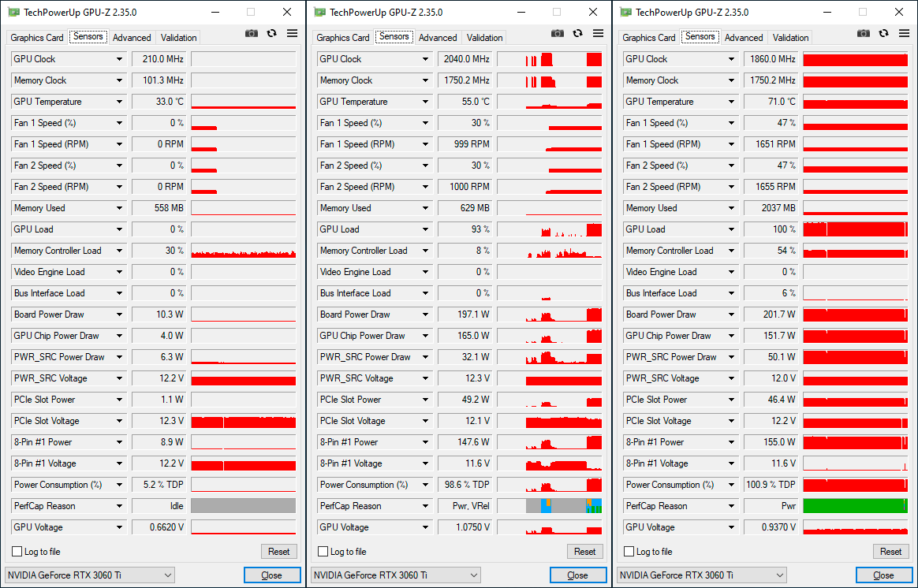The image size is (918, 588).
Task: Expand the GPU Temperature sensor dropdown showing 33.0 °C
Action: pos(120,102)
